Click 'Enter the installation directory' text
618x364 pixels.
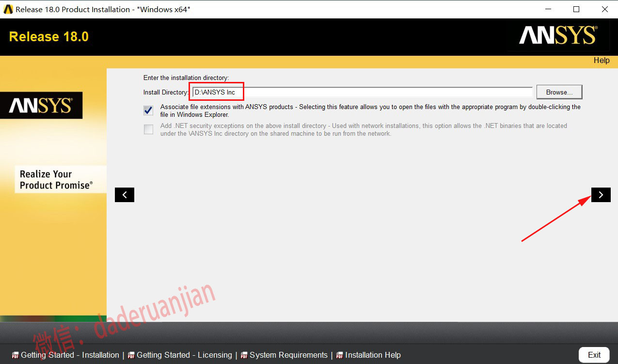(186, 78)
